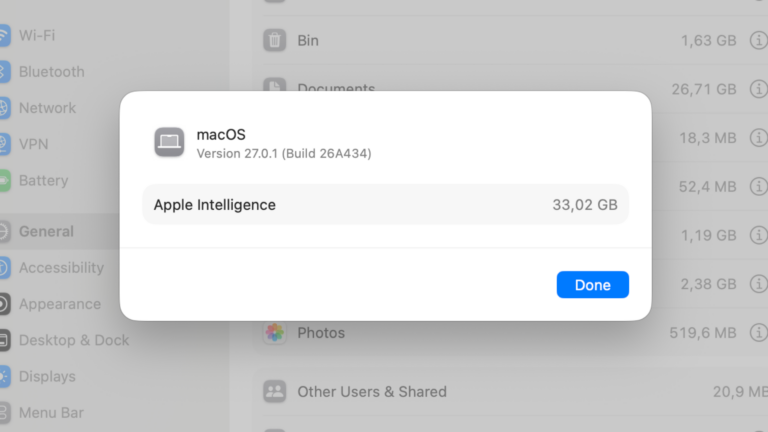Click the General gear icon
768x432 pixels.
4,231
